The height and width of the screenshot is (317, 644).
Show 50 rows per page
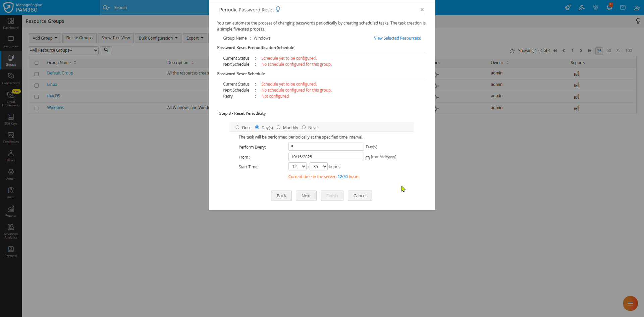[x=609, y=51]
